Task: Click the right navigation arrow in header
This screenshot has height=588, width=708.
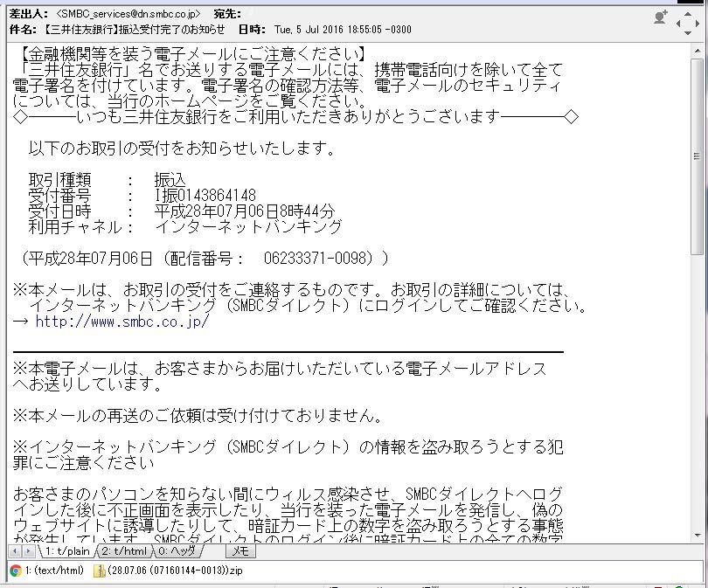Action: 698,24
